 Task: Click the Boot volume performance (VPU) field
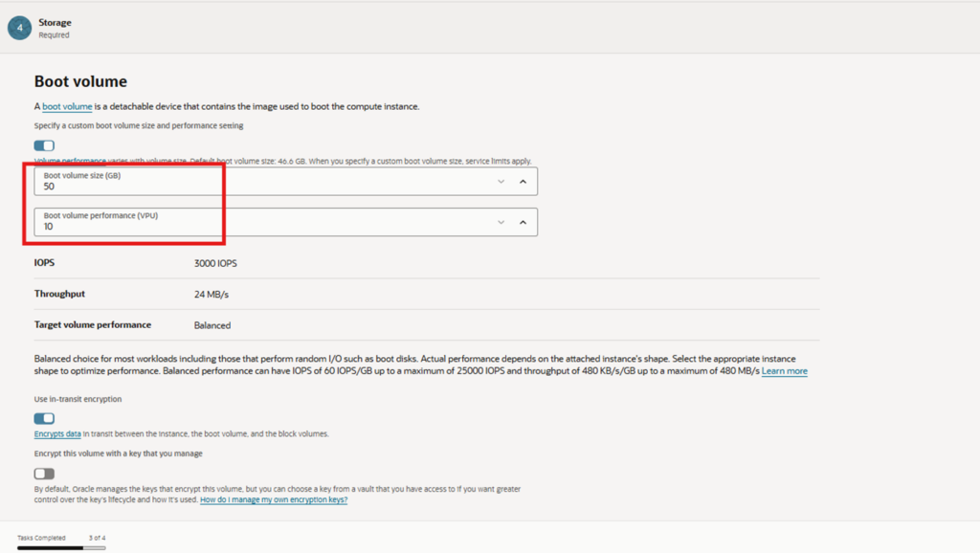(258, 222)
